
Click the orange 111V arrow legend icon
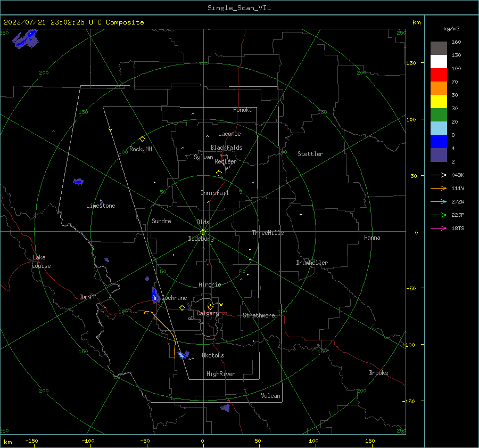coord(439,189)
